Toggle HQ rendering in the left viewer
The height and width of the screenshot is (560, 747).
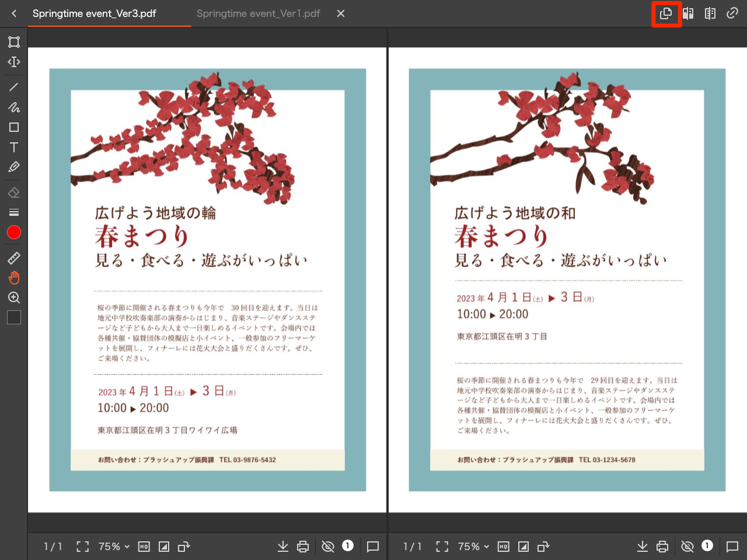pyautogui.click(x=144, y=547)
